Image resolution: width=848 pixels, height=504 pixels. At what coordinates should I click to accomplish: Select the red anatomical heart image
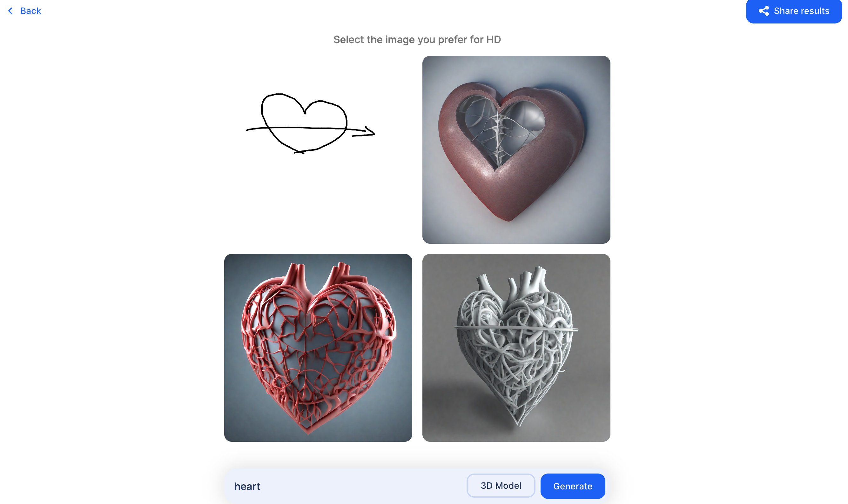[318, 348]
